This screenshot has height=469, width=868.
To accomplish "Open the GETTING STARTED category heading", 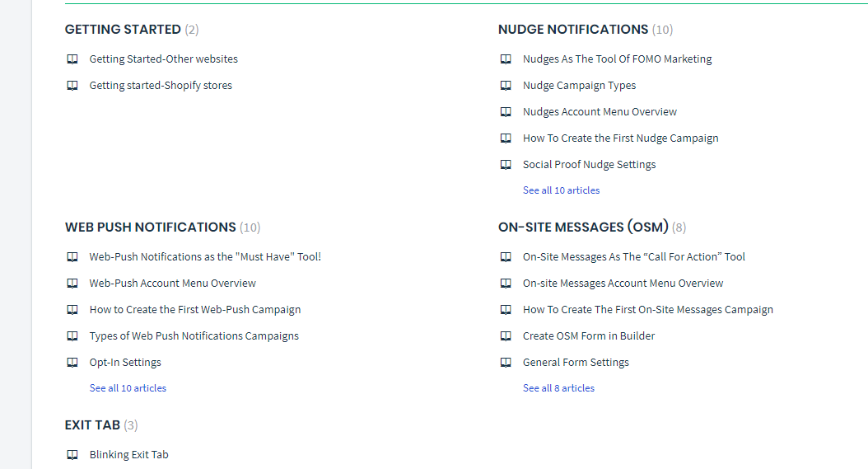I will point(123,30).
